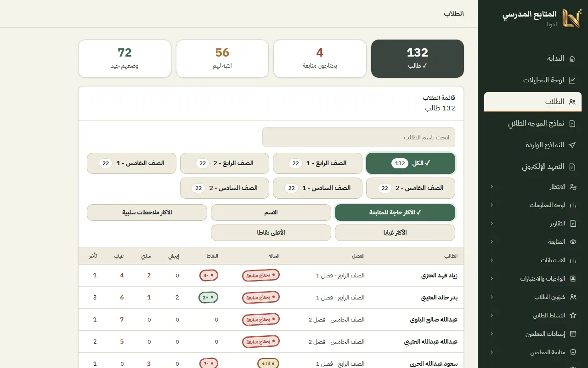Click the chart icon beside لوحة التحليلات
Viewport: 588px width, 368px height.
[x=572, y=80]
